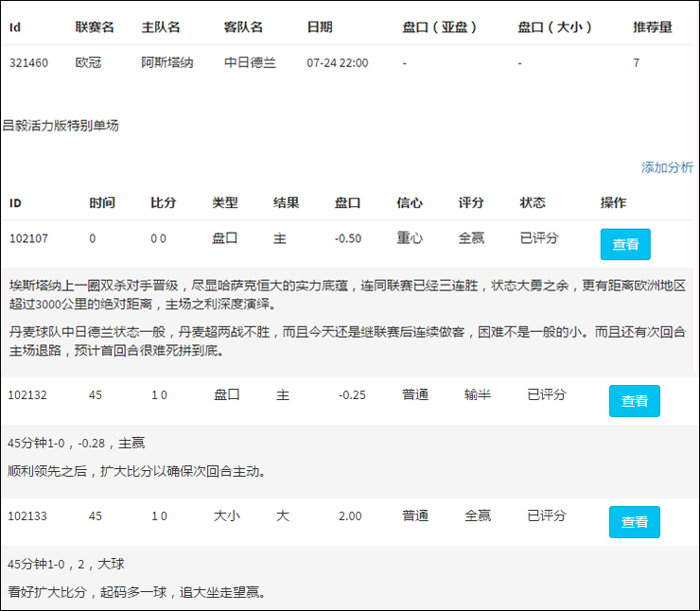This screenshot has width=700, height=611.
Task: Click confidence value 重心
Action: click(x=410, y=238)
